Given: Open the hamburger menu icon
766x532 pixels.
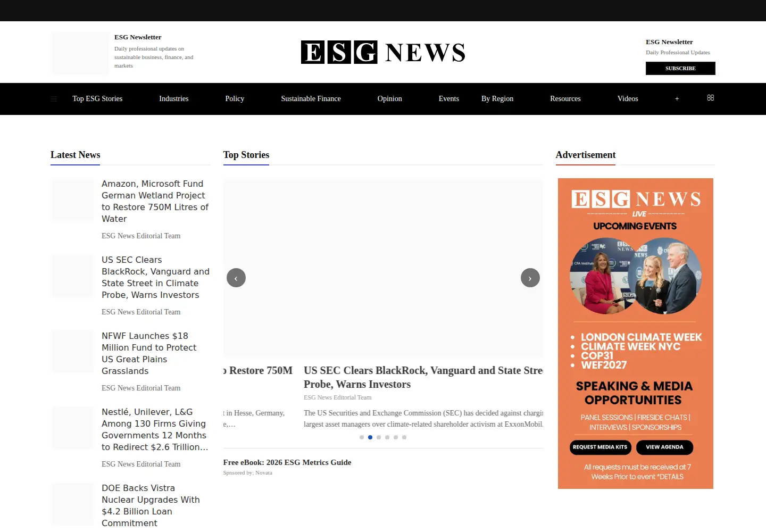Looking at the screenshot, I should click(54, 99).
